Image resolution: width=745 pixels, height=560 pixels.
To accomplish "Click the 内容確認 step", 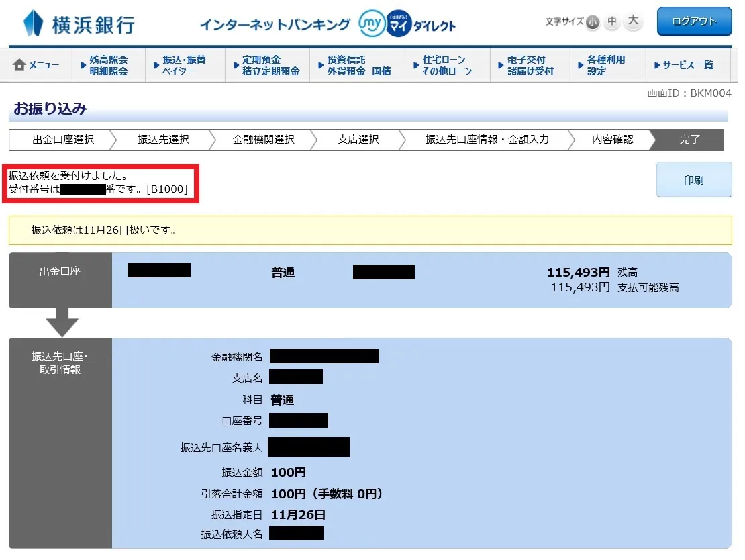I will pos(612,139).
